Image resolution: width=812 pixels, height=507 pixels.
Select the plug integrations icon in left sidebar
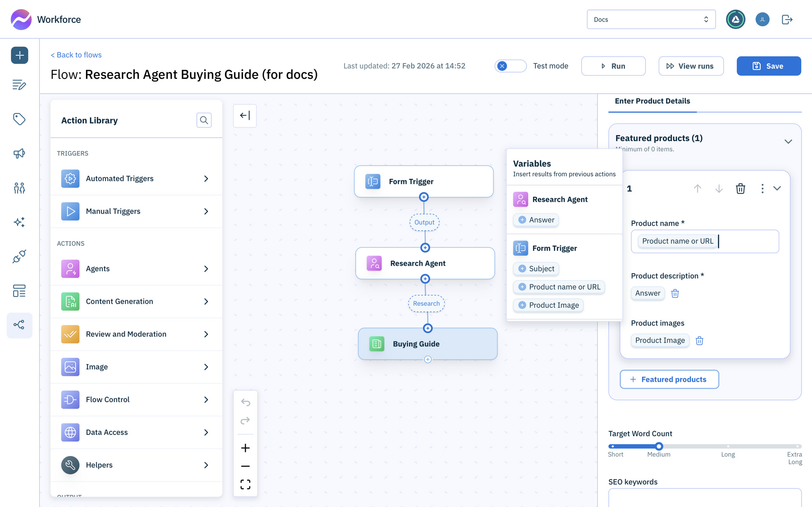tap(19, 257)
